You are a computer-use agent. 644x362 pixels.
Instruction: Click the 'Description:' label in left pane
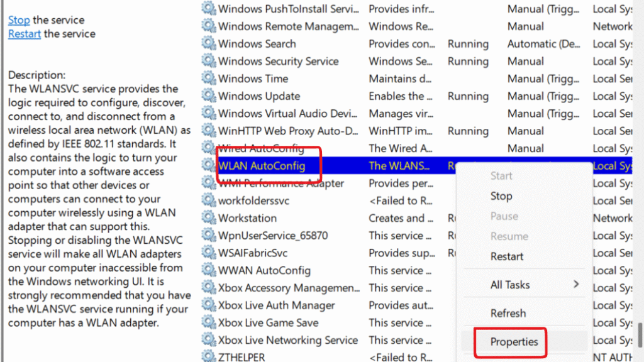[37, 75]
